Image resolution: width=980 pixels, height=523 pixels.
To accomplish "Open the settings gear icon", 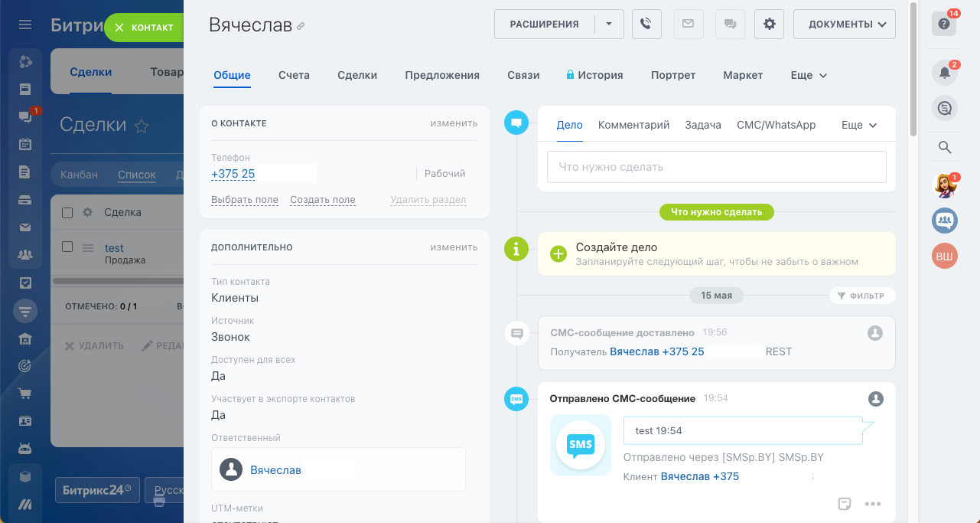I will pos(769,24).
